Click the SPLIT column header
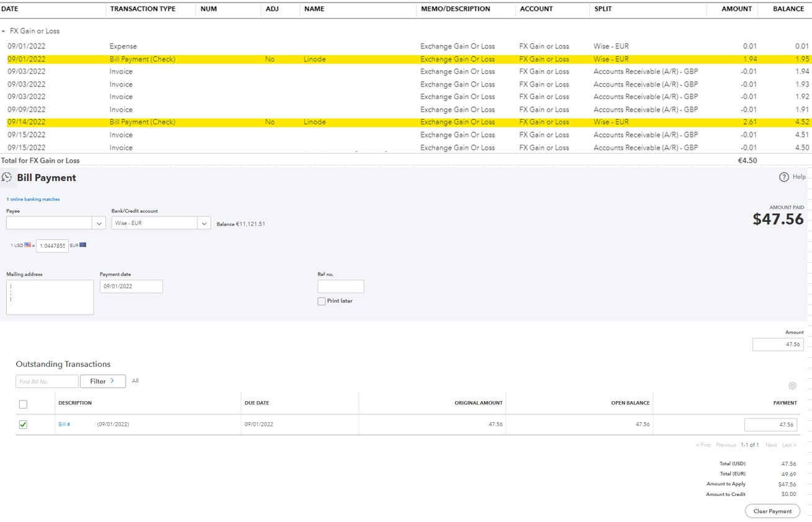 click(604, 9)
